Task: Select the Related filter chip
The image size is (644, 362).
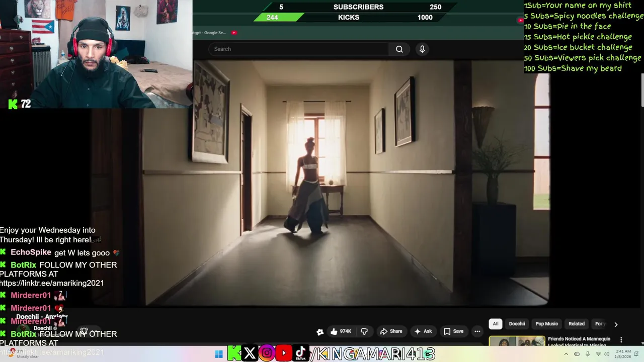Action: click(x=577, y=324)
